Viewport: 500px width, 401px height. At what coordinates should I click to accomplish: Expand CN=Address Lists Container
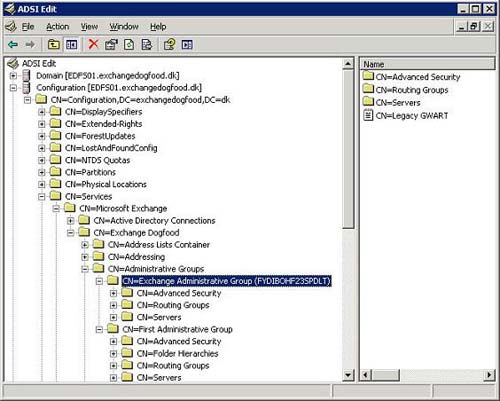(85, 245)
